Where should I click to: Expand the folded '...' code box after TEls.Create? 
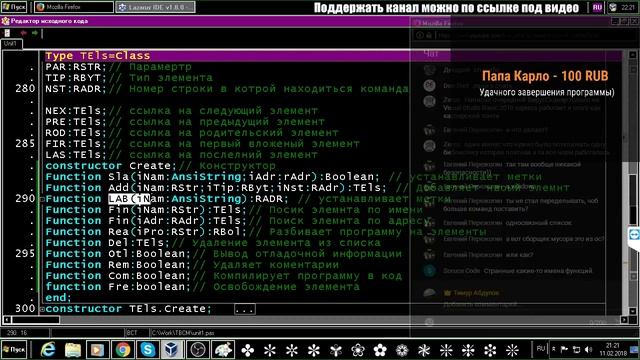(x=245, y=309)
